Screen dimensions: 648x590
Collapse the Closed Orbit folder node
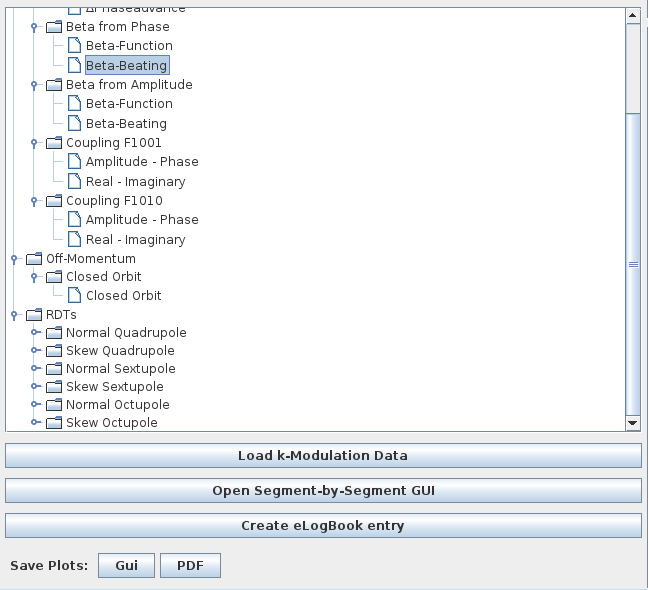tap(34, 277)
